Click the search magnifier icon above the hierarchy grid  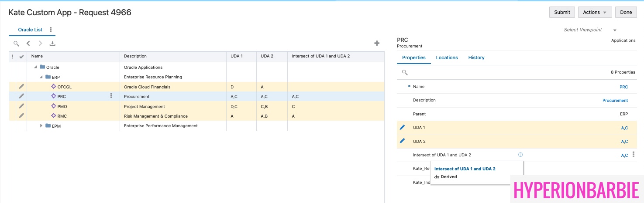click(x=16, y=44)
